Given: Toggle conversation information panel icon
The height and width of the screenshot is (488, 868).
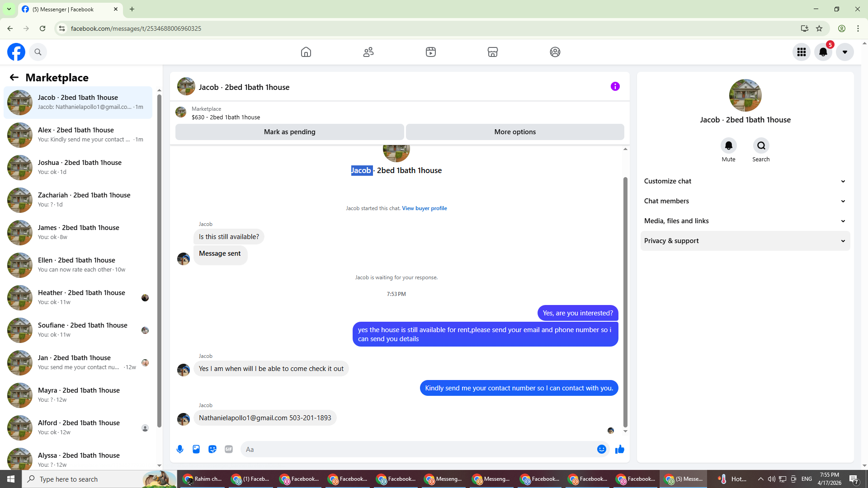Looking at the screenshot, I should (615, 86).
